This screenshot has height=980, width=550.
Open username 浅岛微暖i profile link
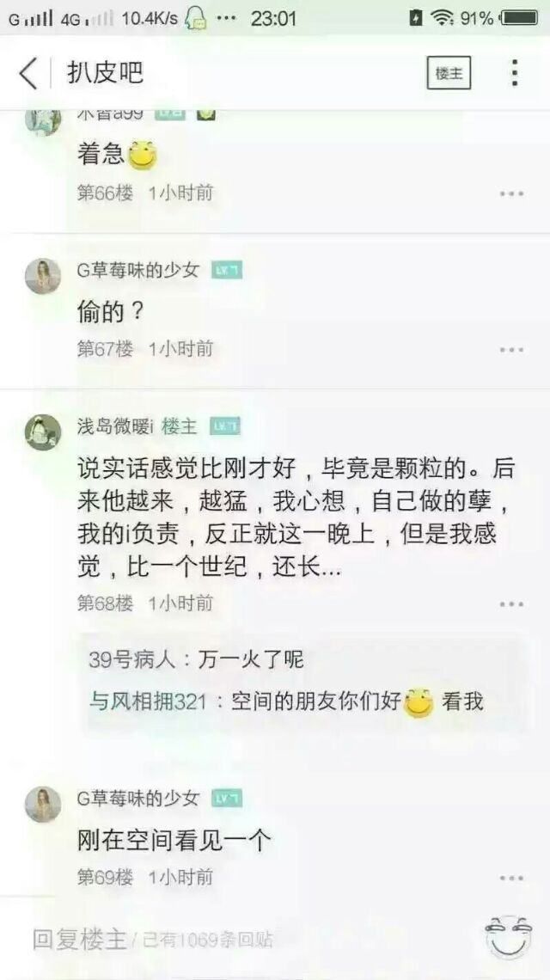coord(116,426)
